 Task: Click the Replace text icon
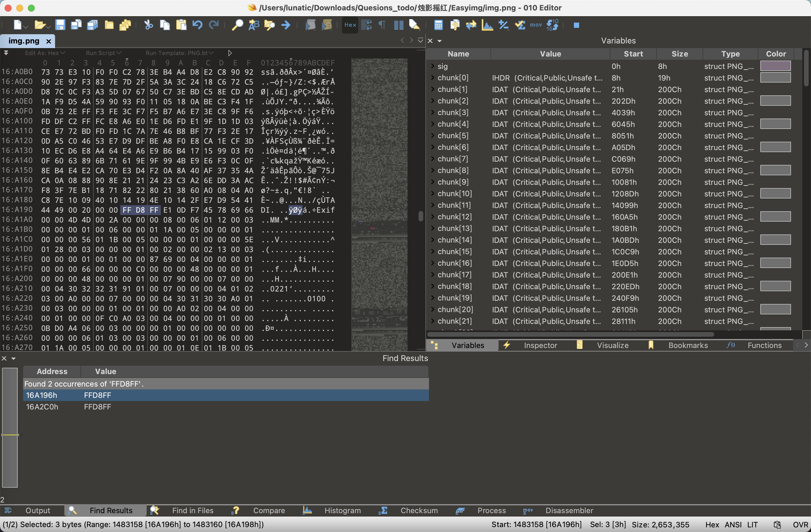click(254, 25)
